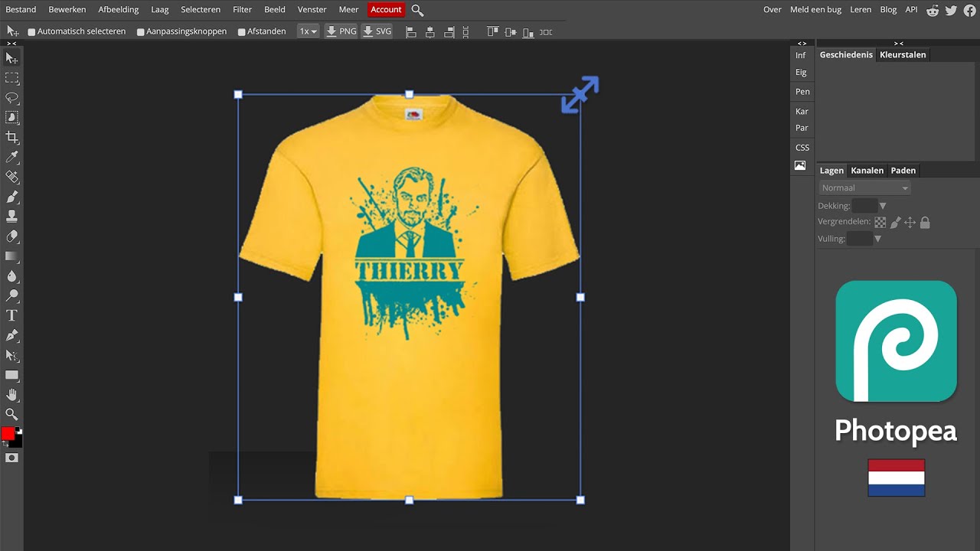Open the Leren link
The image size is (980, 551).
(861, 10)
